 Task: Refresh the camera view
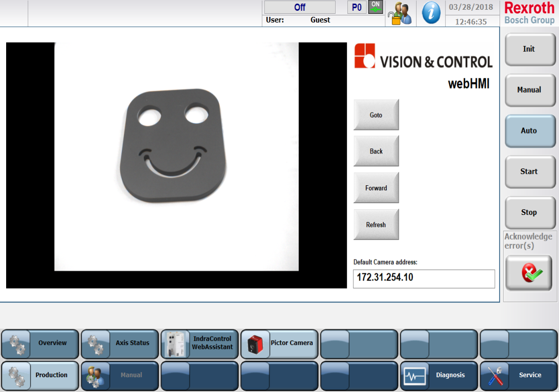(376, 224)
